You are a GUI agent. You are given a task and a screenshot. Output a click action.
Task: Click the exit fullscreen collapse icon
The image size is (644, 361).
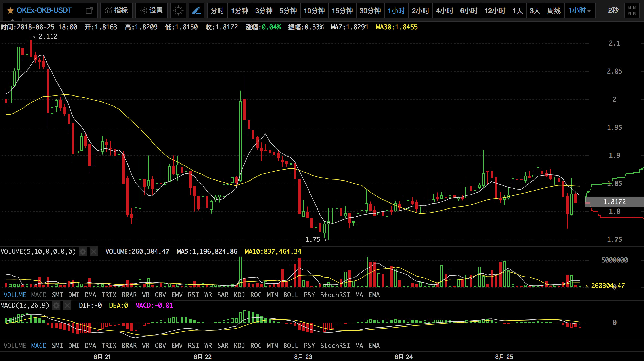click(x=632, y=10)
